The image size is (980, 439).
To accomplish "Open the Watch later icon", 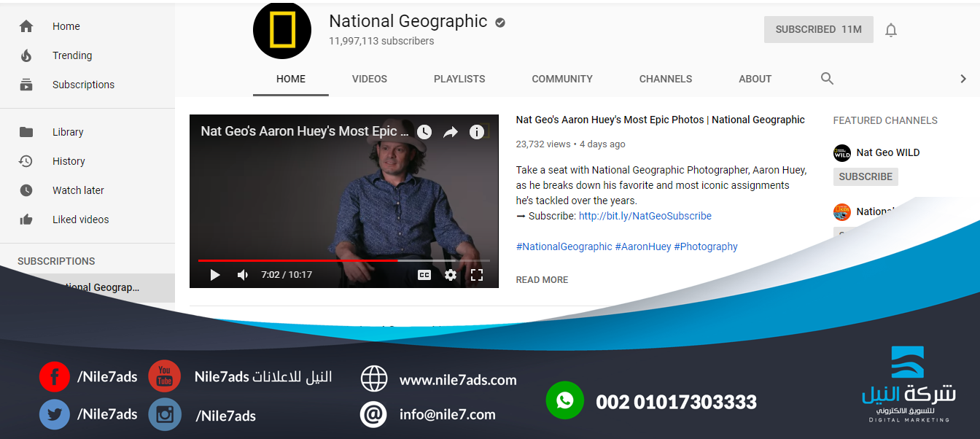I will click(x=26, y=190).
